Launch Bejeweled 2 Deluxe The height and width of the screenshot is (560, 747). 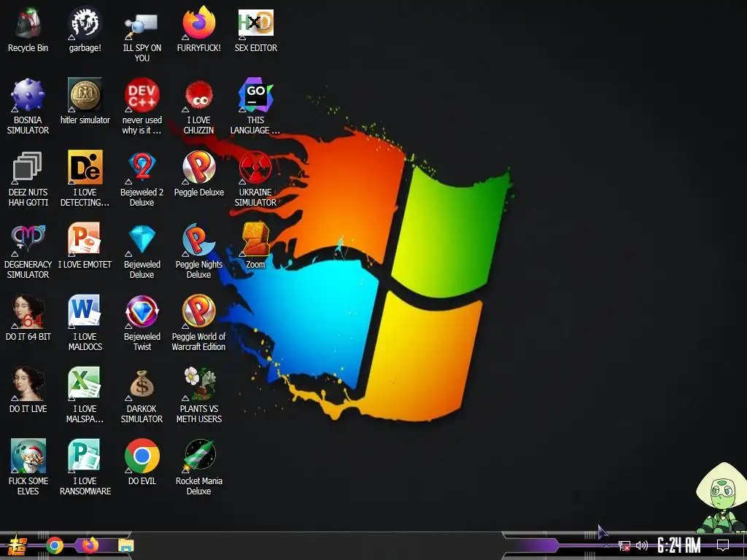click(142, 167)
